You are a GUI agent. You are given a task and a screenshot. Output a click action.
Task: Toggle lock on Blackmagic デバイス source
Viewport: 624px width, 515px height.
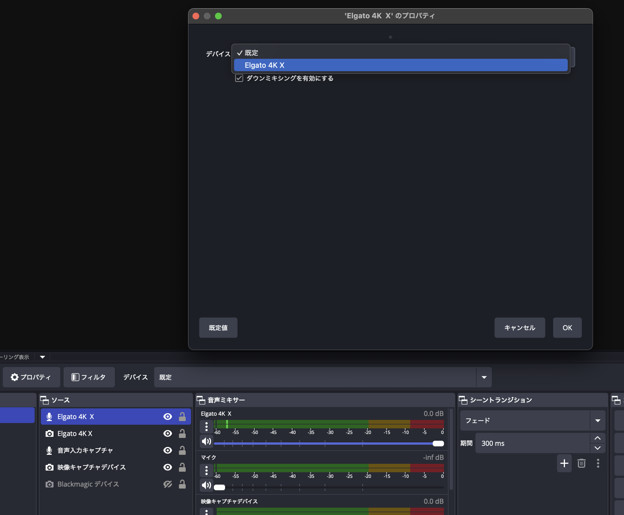coord(182,484)
